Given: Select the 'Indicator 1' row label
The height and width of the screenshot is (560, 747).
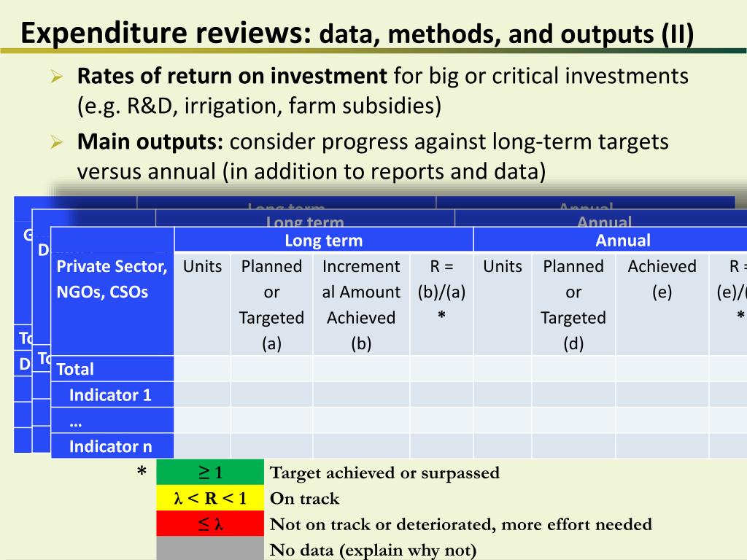Looking at the screenshot, I should click(x=112, y=394).
